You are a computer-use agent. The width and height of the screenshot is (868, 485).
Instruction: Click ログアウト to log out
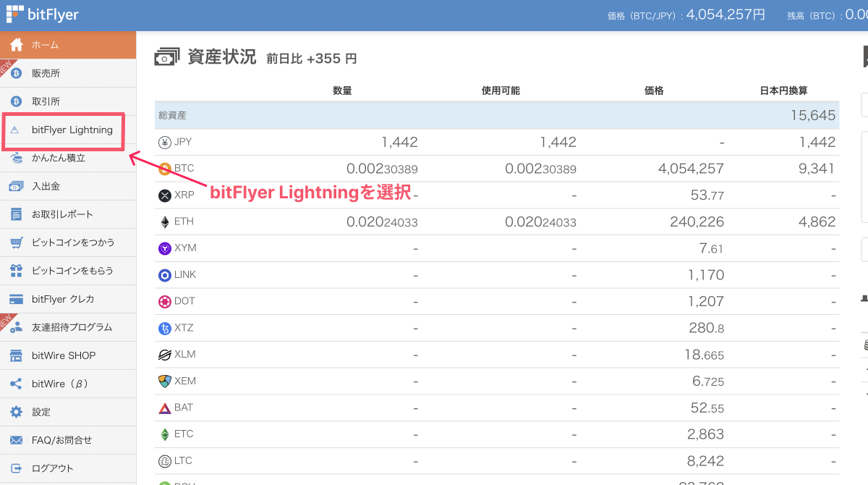[68, 468]
